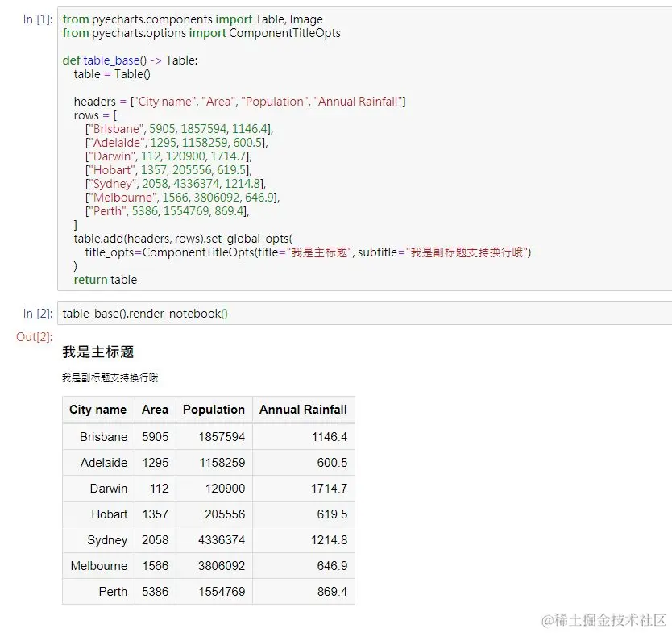Click the table = Table() code line
The width and height of the screenshot is (672, 633).
(x=112, y=74)
